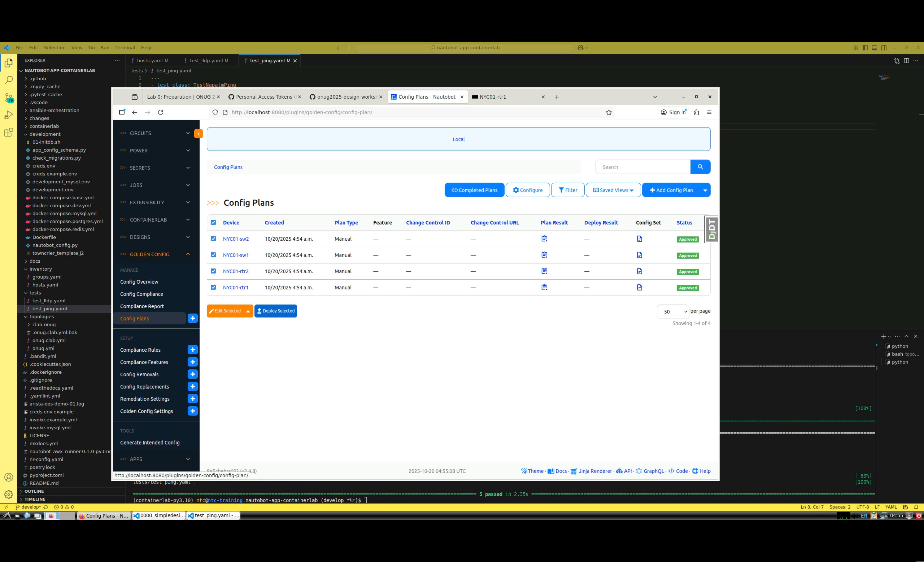This screenshot has height=562, width=924.
Task: Uncheck the NYC01-rtr2 row checkbox
Action: coord(213,271)
